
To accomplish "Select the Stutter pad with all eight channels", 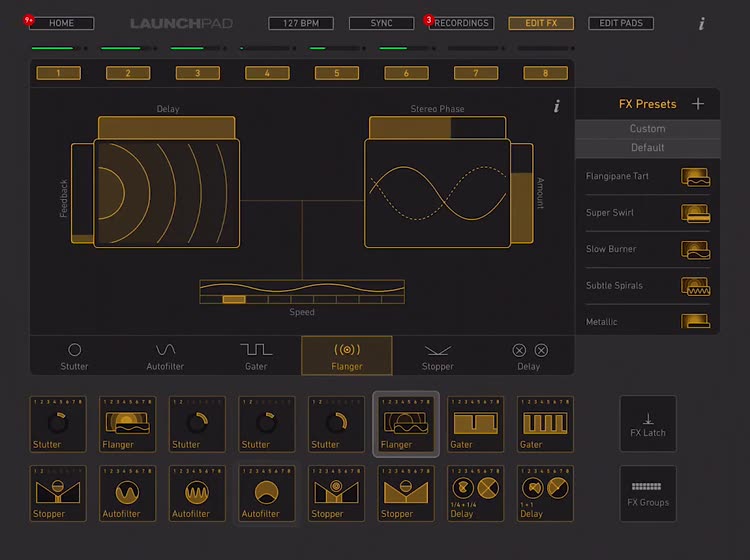I will [57, 424].
